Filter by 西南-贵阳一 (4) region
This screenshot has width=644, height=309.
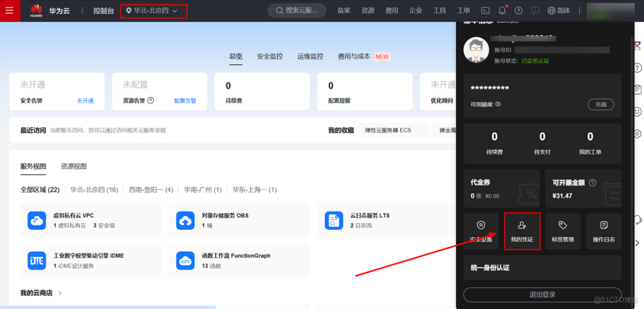click(x=151, y=190)
